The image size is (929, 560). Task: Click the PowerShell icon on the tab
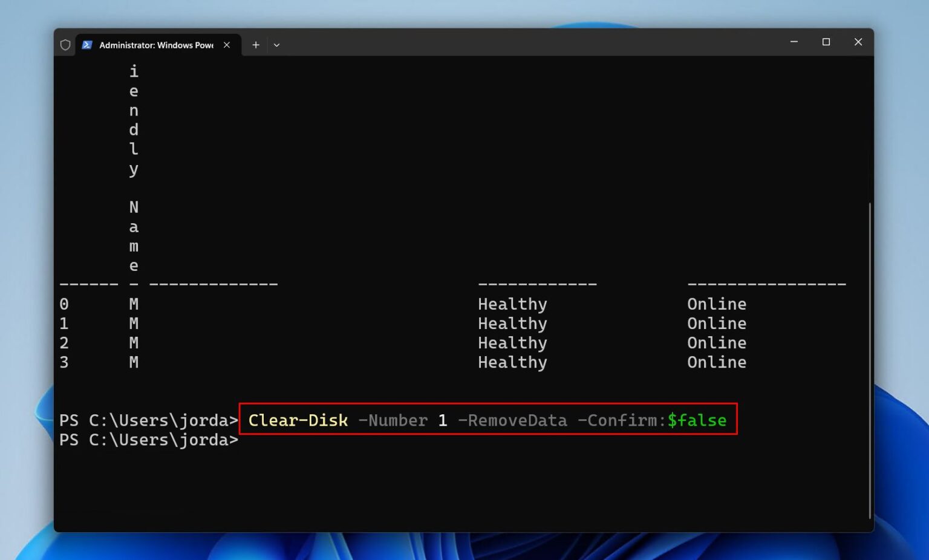[x=88, y=45]
